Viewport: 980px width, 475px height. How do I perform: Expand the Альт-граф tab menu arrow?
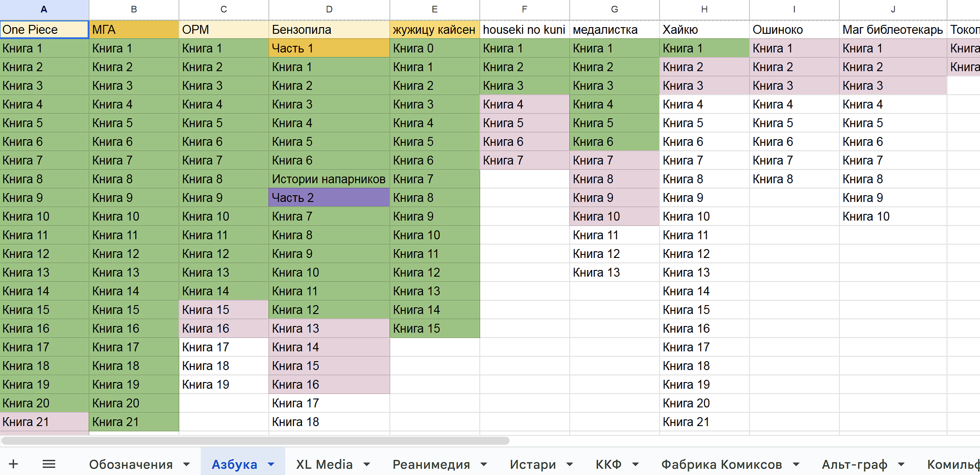(901, 464)
